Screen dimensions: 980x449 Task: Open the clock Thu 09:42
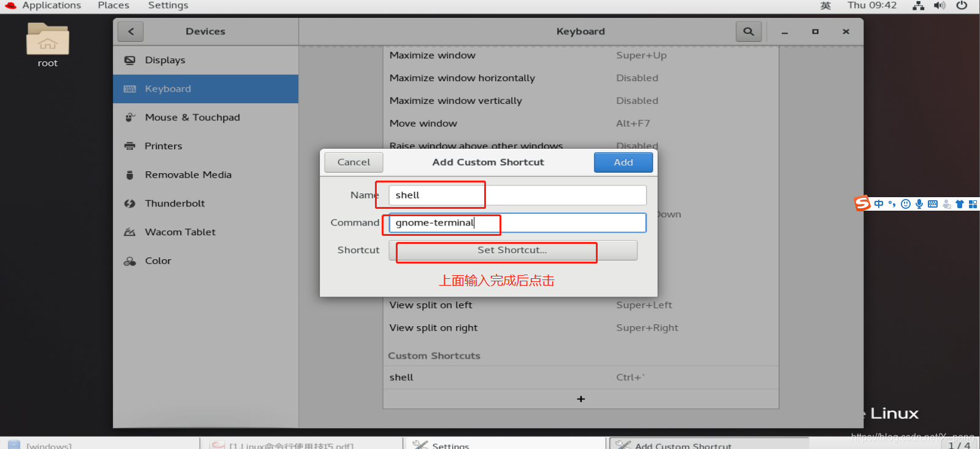pyautogui.click(x=872, y=6)
